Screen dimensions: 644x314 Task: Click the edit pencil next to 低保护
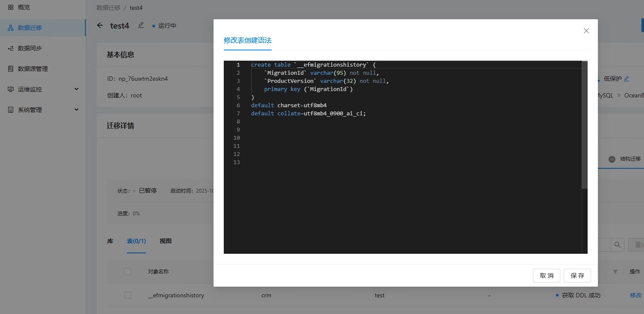click(x=626, y=79)
